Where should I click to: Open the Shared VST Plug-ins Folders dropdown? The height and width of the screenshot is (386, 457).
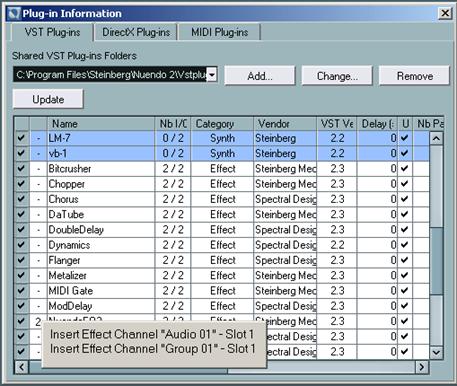click(212, 74)
